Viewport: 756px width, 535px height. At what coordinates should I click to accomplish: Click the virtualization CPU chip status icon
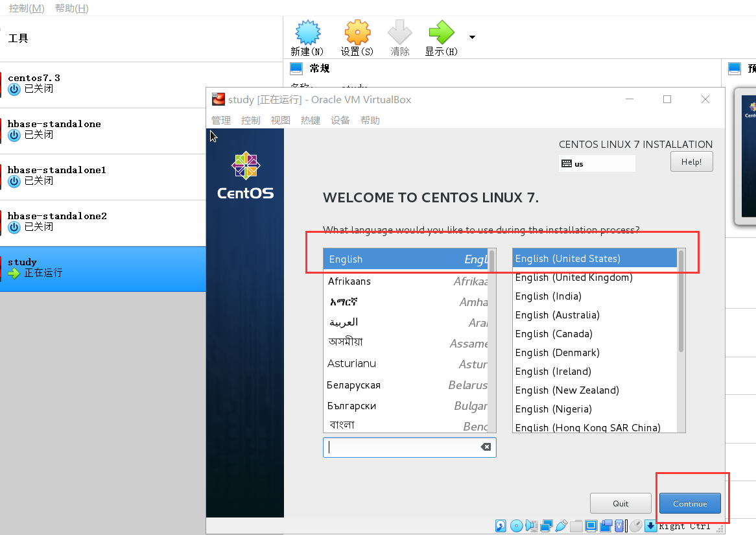point(619,526)
